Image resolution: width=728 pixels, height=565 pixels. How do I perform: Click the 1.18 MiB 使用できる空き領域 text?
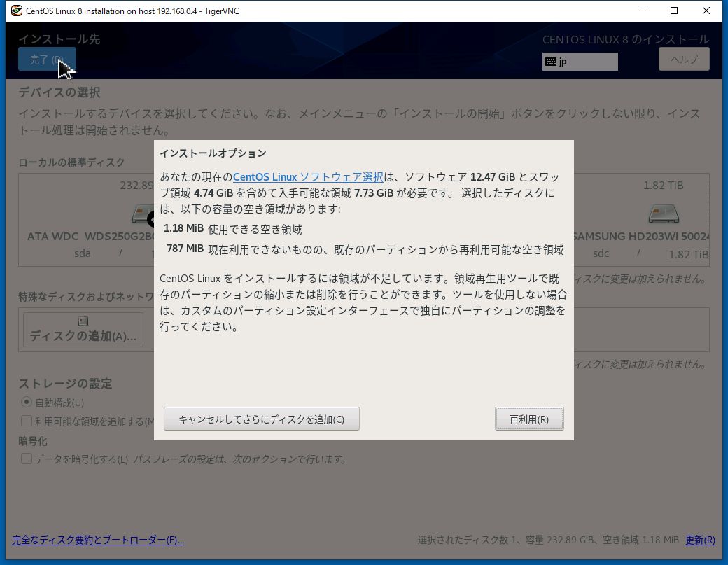(232, 229)
